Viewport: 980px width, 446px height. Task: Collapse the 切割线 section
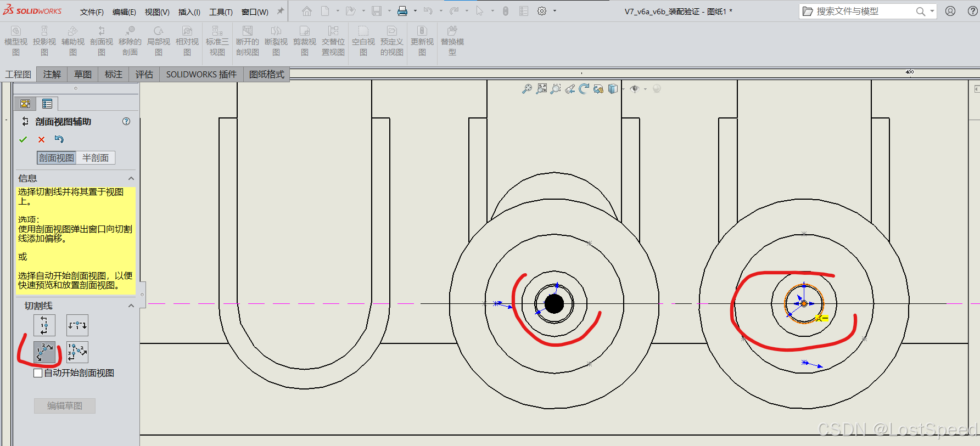click(x=131, y=306)
